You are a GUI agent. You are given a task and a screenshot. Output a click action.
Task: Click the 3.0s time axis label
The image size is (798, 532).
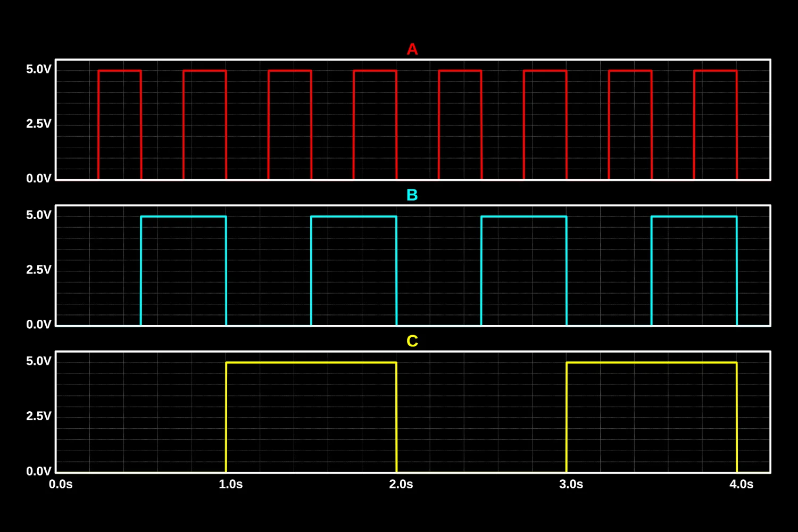coord(571,484)
